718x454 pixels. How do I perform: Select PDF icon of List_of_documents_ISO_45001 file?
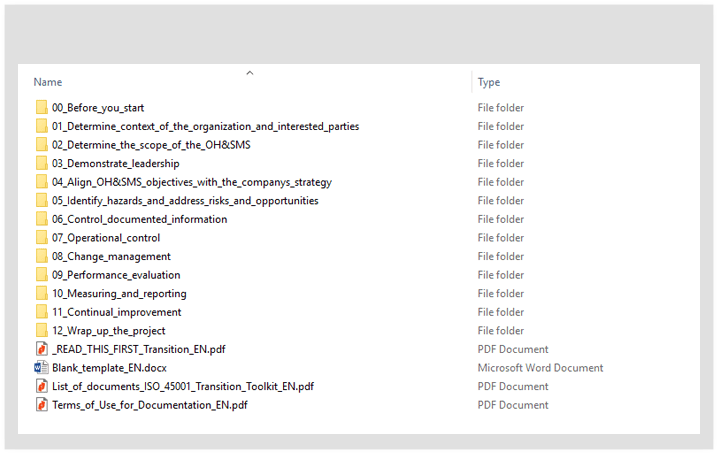pyautogui.click(x=41, y=387)
